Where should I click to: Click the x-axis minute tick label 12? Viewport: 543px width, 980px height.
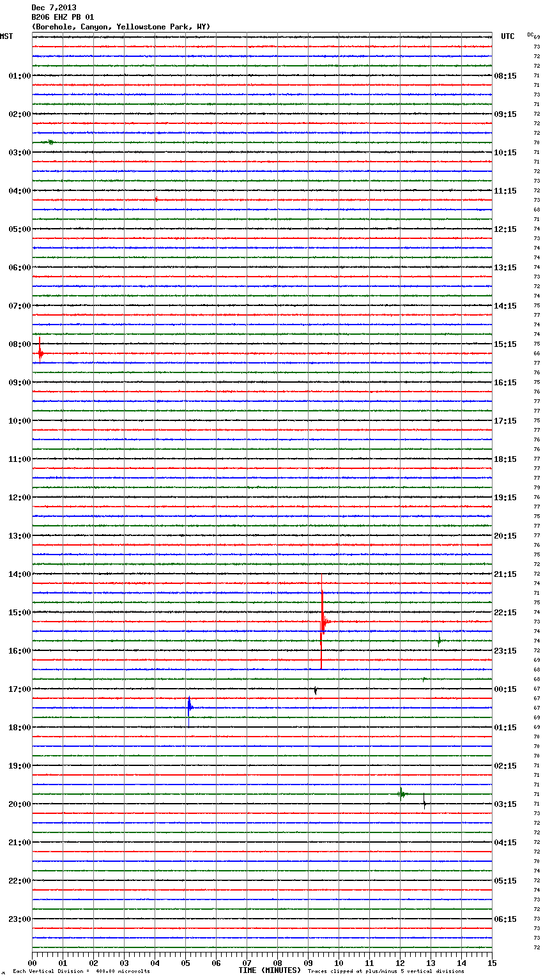tap(400, 963)
